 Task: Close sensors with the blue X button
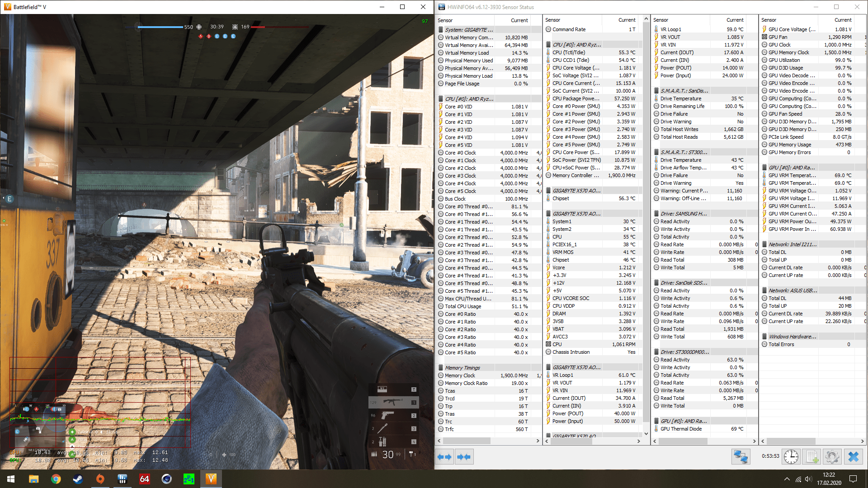(853, 457)
